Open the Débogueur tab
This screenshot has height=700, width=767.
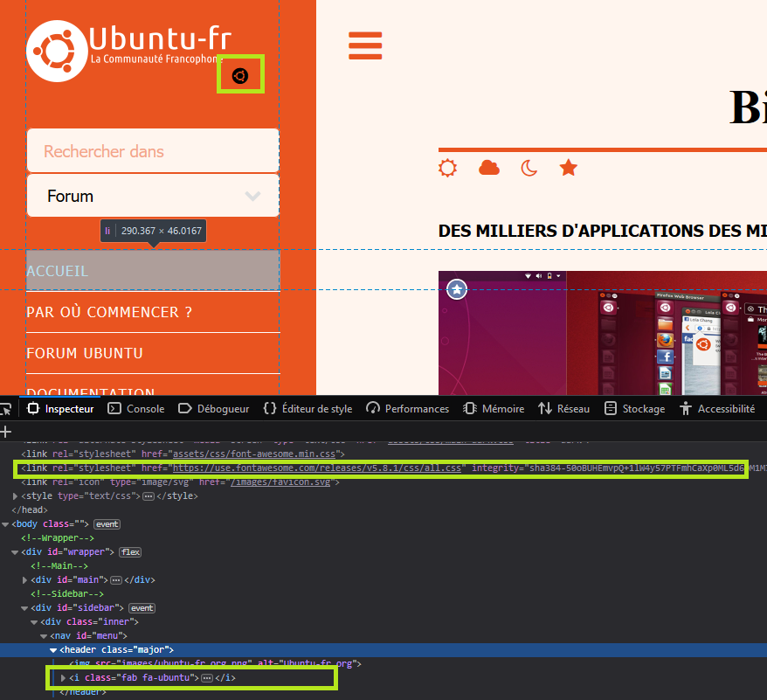[x=214, y=409]
